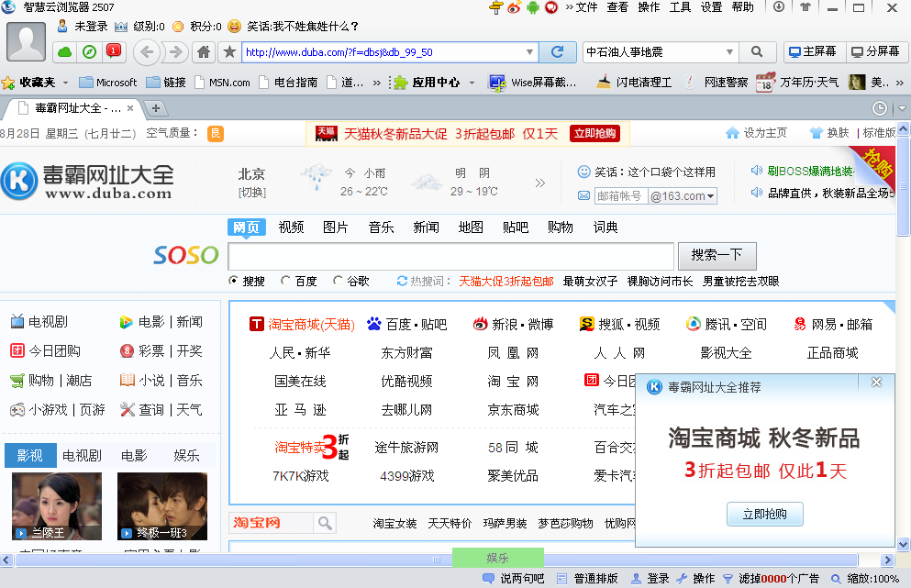This screenshot has width=911, height=588.
Task: Switch to 分屏幕 split mode
Action: pos(875,51)
